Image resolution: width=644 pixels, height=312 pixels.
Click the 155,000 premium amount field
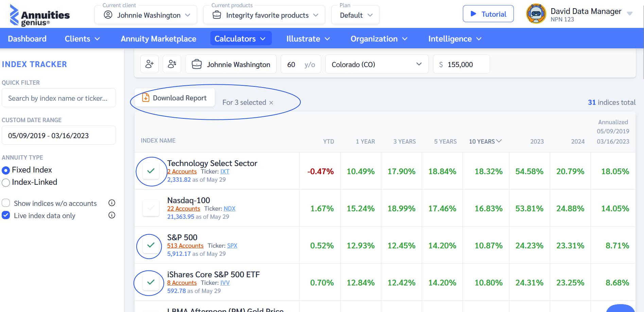coord(461,64)
